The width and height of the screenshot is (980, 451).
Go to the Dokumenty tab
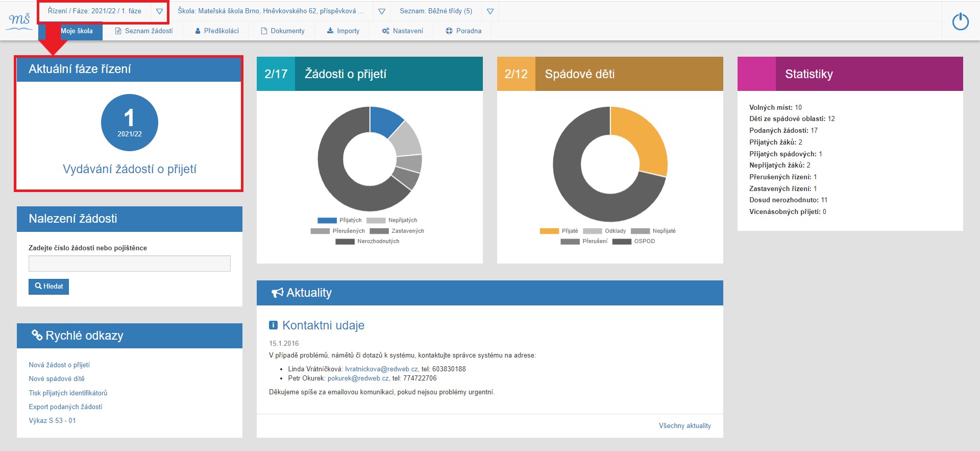[283, 31]
